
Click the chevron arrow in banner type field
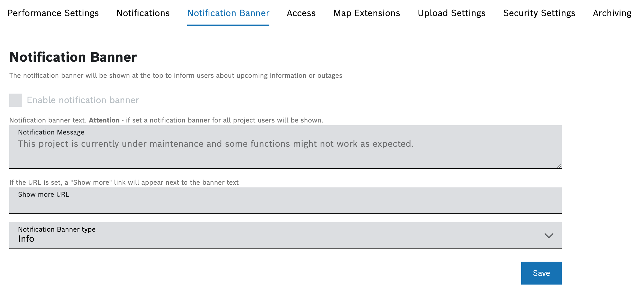[549, 235]
